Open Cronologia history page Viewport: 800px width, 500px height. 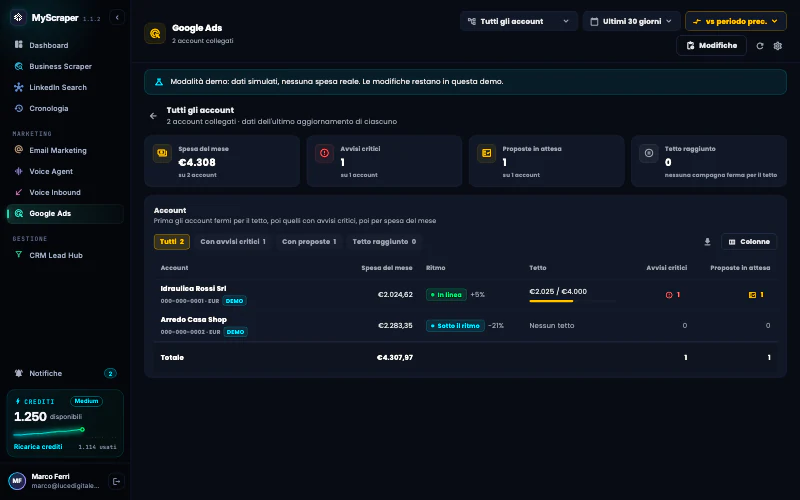(65, 108)
